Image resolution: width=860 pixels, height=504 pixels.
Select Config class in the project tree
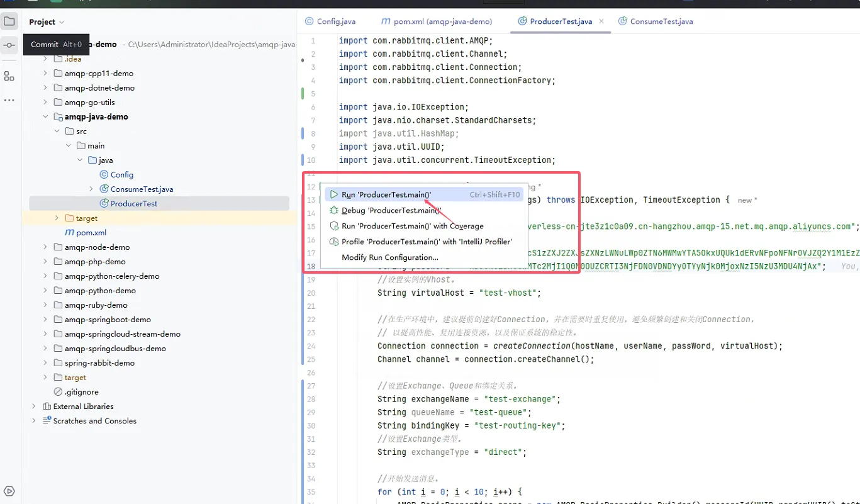(x=122, y=175)
